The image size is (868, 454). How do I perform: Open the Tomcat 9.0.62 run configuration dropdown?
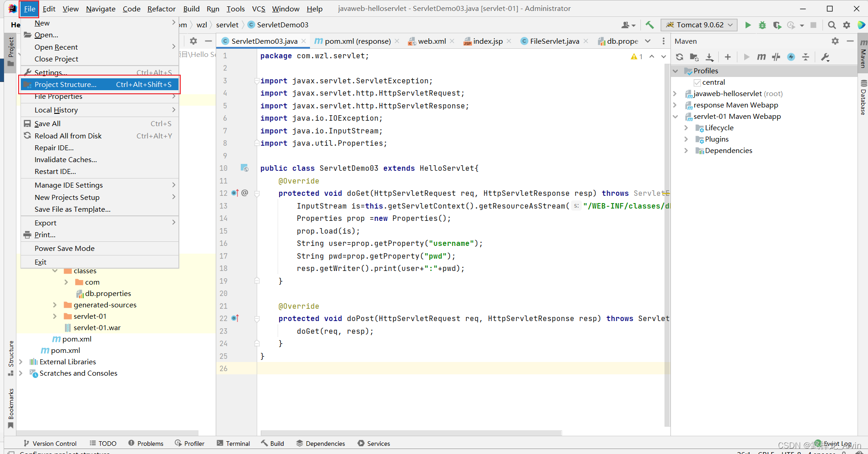point(699,25)
